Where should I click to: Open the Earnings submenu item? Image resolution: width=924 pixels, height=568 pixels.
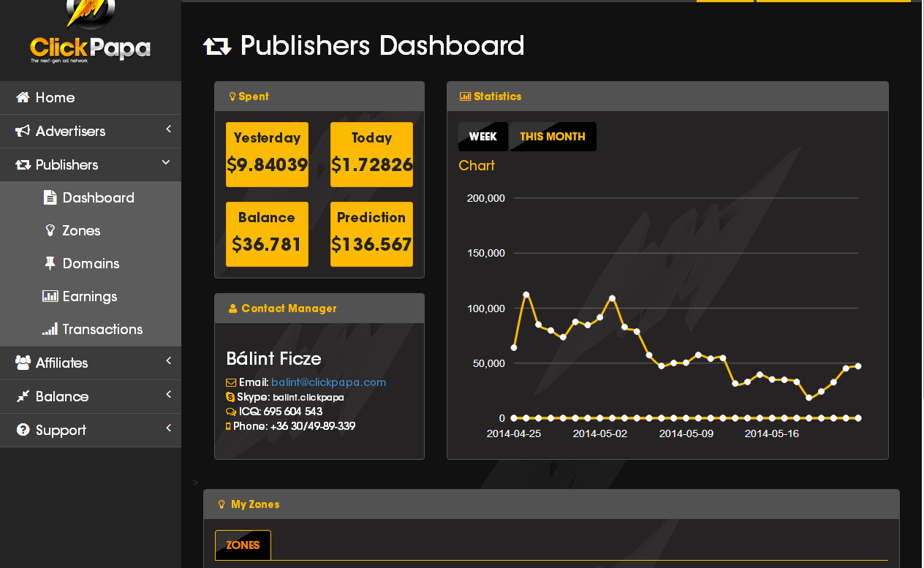pos(91,296)
